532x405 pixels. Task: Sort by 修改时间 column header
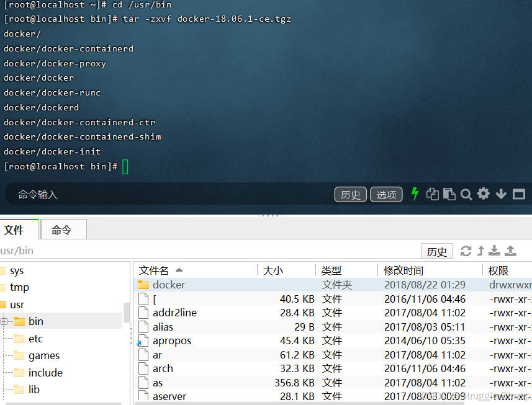[430, 270]
